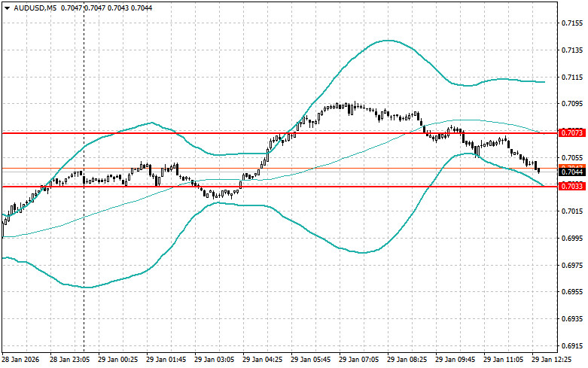Viewport: 588px width, 368px height.
Task: Click the 0.6935 price axis label
Action: tap(572, 319)
